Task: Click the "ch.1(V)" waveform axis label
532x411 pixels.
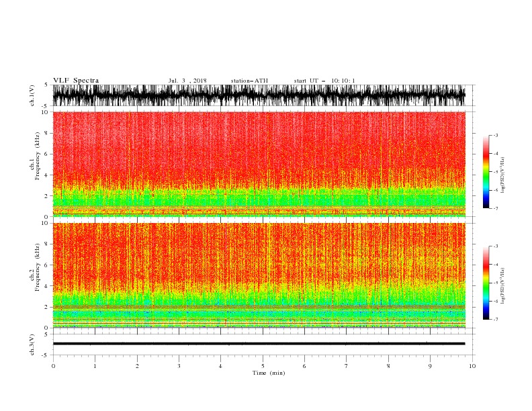Action: tap(32, 95)
